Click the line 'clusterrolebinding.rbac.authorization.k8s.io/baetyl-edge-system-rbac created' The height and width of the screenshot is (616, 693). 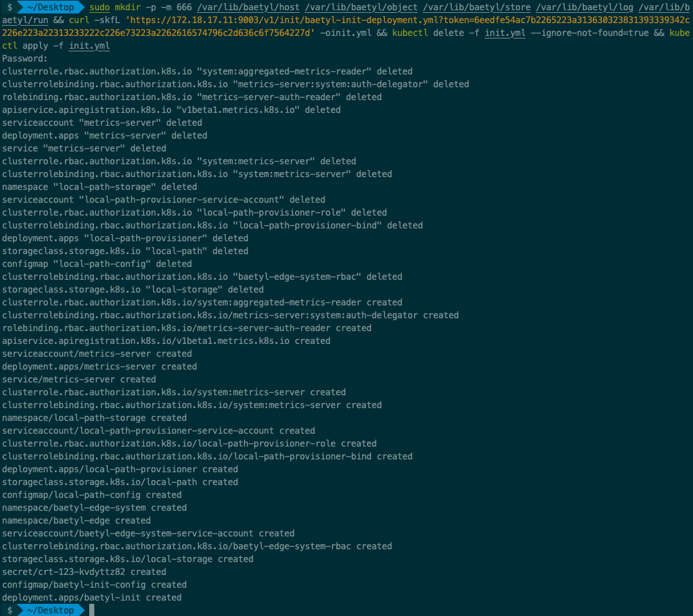(x=197, y=546)
